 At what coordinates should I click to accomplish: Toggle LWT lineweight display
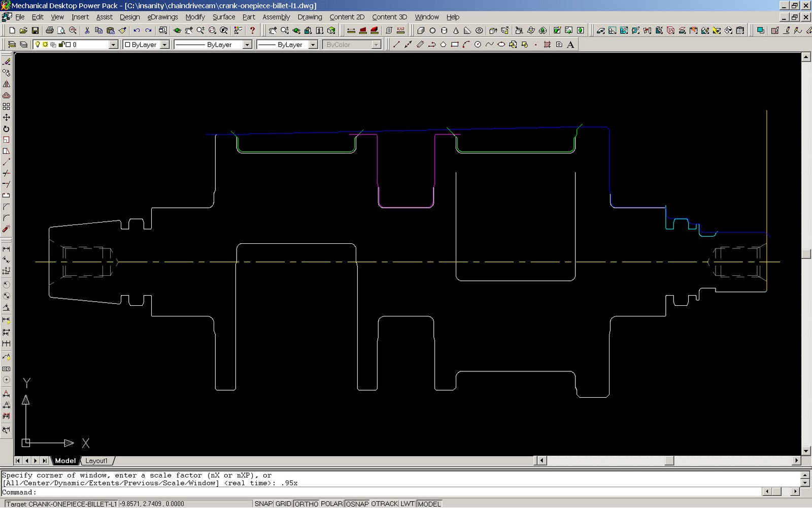(x=408, y=504)
